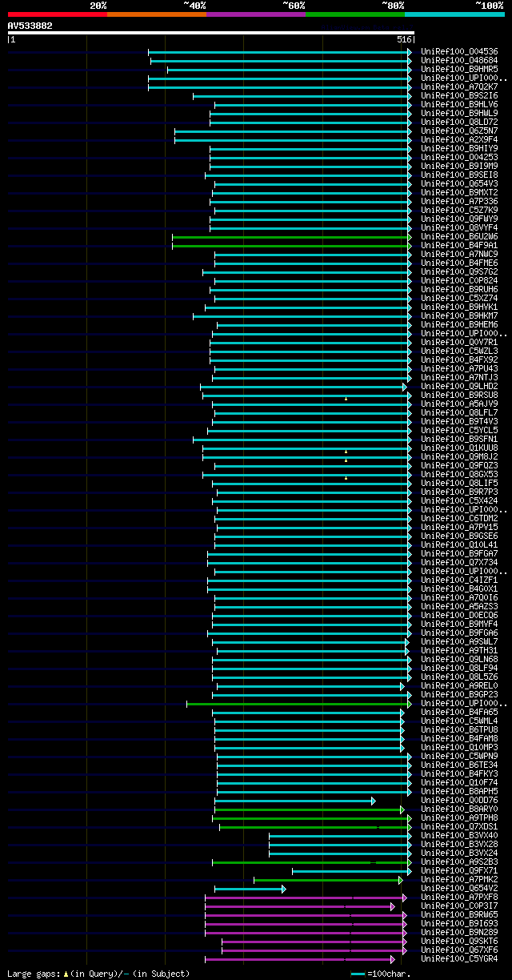Select the UniRef100_A7NWC9 label
The height and width of the screenshot is (980, 512).
[x=459, y=255]
